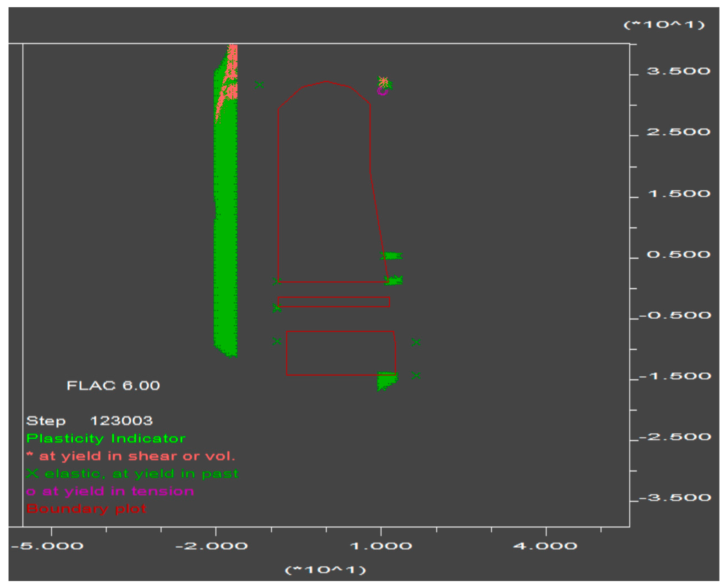Click 'at yield in shear or vol.' text

[137, 456]
